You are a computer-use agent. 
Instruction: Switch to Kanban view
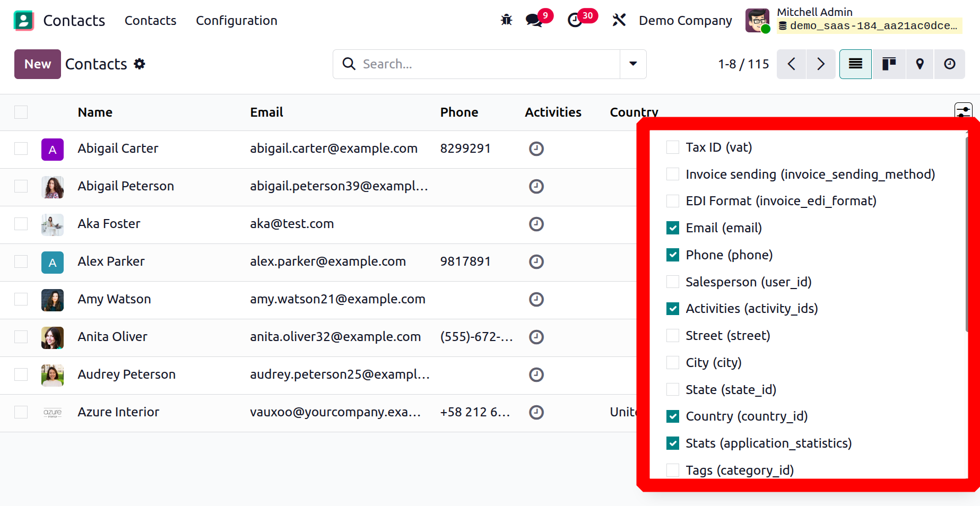point(889,64)
